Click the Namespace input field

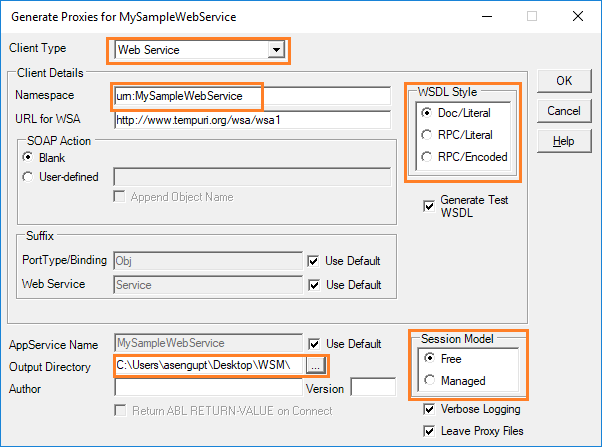pos(250,95)
